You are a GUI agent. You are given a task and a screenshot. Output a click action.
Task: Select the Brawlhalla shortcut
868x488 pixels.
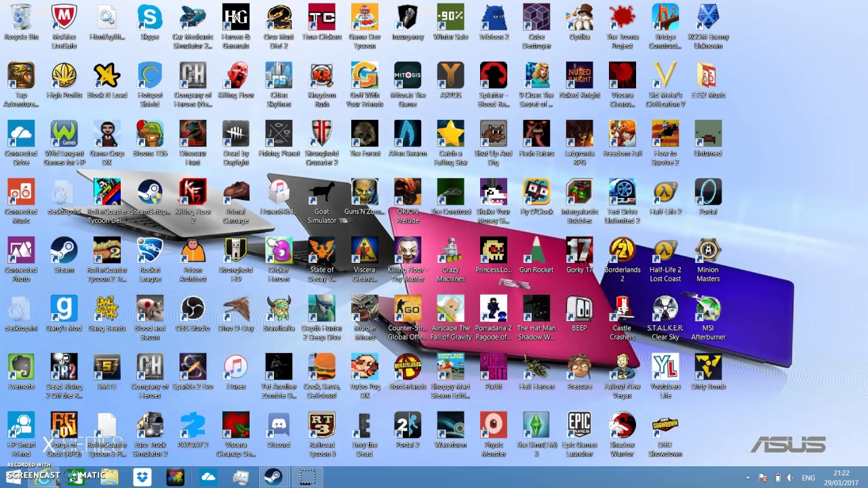coord(279,314)
